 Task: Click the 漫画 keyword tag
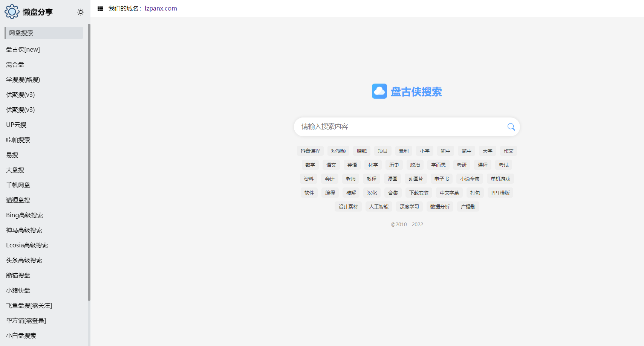pos(392,179)
